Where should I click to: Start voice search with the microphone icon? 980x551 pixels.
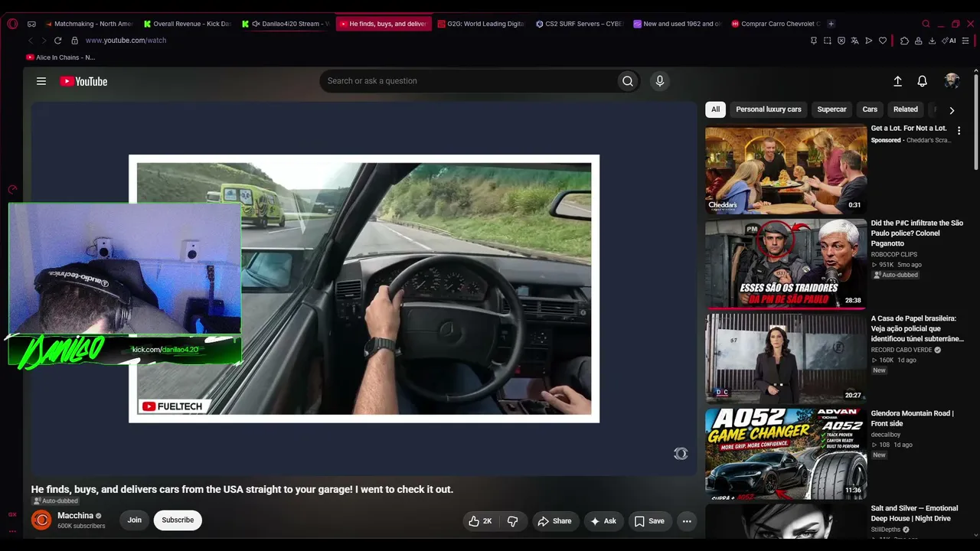pyautogui.click(x=660, y=81)
